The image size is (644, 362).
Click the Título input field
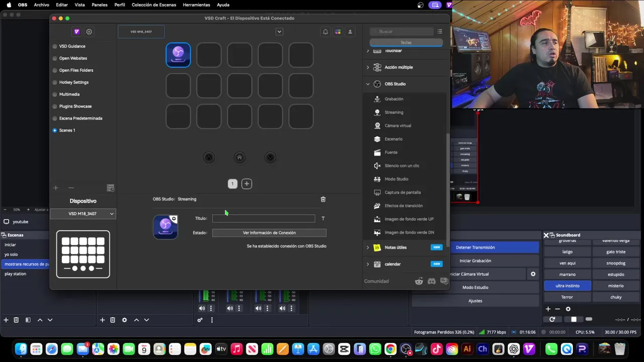(264, 219)
